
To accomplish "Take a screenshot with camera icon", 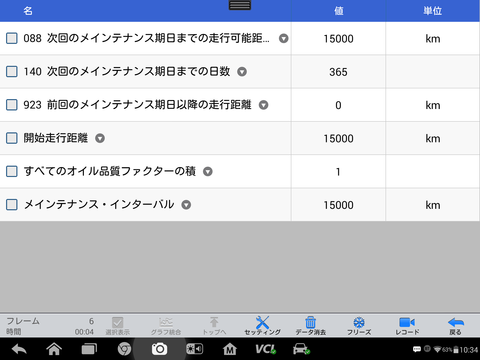I will tap(159, 349).
